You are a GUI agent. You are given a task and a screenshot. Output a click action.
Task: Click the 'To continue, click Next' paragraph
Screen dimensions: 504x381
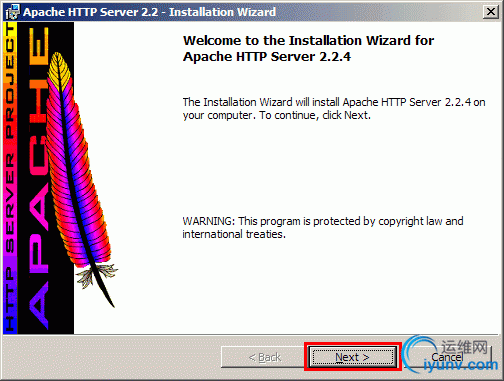334,108
